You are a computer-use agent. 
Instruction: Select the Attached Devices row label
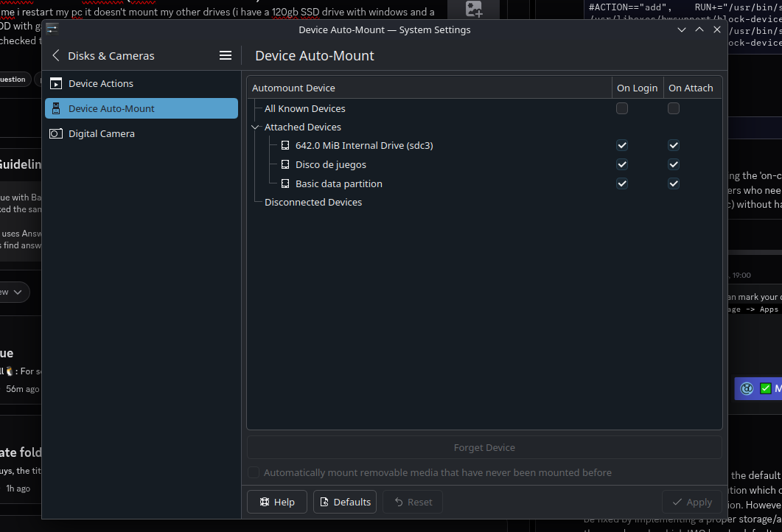303,127
